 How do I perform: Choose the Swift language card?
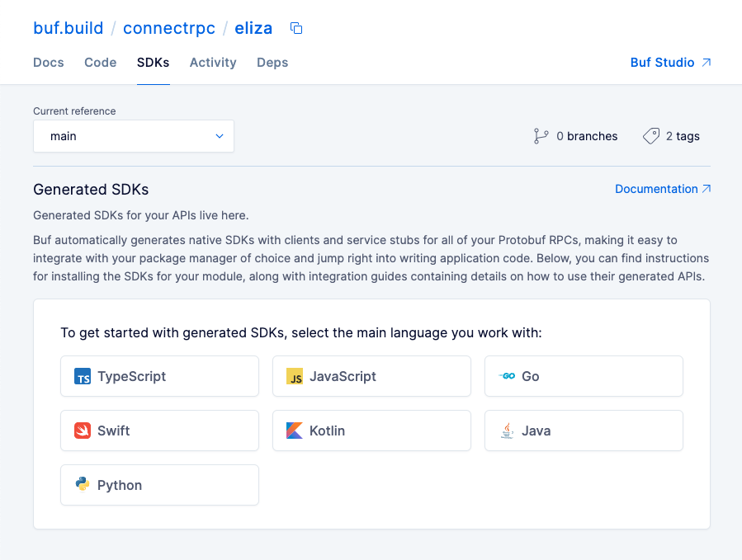point(159,431)
